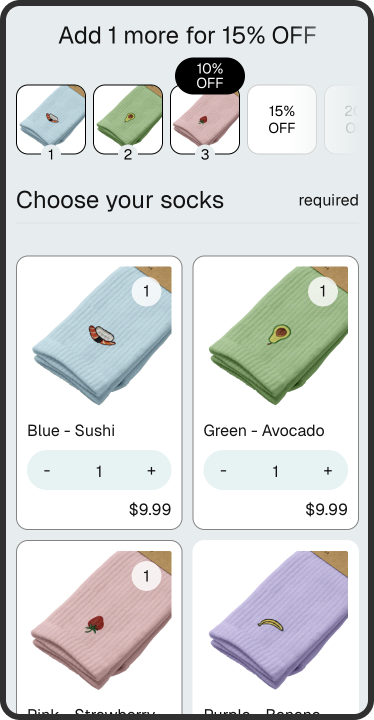Click the empty 15% OFF slot

(282, 119)
